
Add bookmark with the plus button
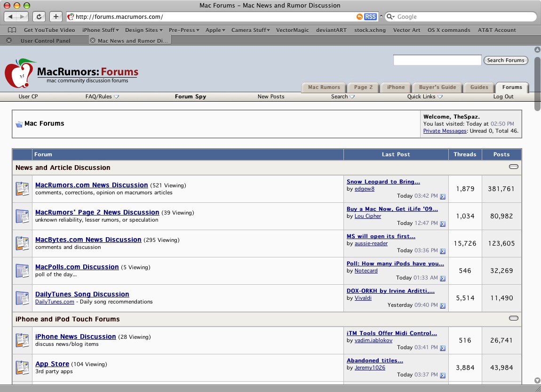coord(56,16)
